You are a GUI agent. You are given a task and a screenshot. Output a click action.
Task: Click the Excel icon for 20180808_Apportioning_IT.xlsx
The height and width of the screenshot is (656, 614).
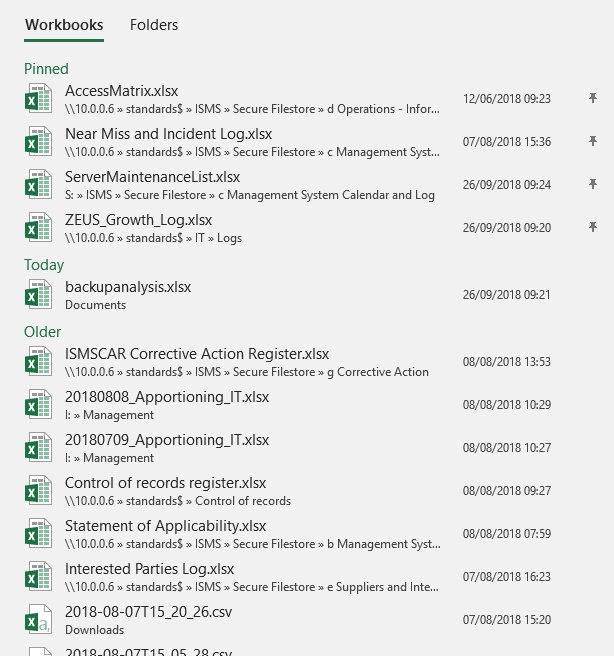38,405
